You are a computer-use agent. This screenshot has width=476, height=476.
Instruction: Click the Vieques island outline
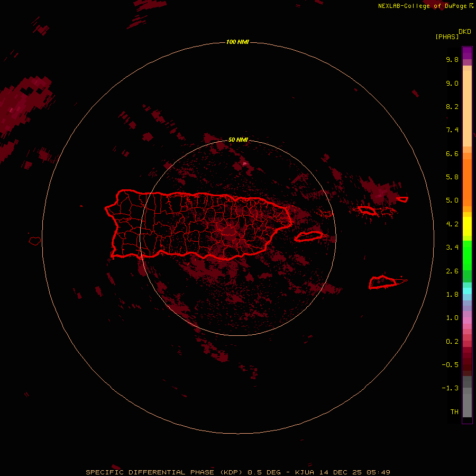pos(309,236)
